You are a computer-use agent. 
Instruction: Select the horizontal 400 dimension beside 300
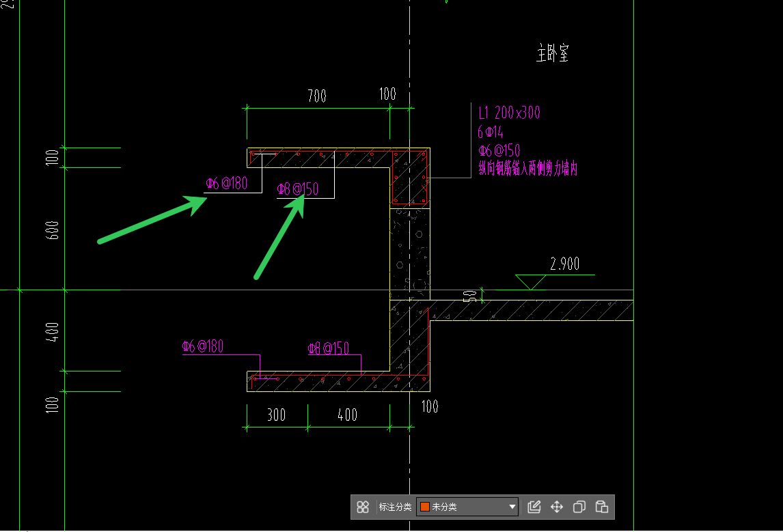point(348,415)
